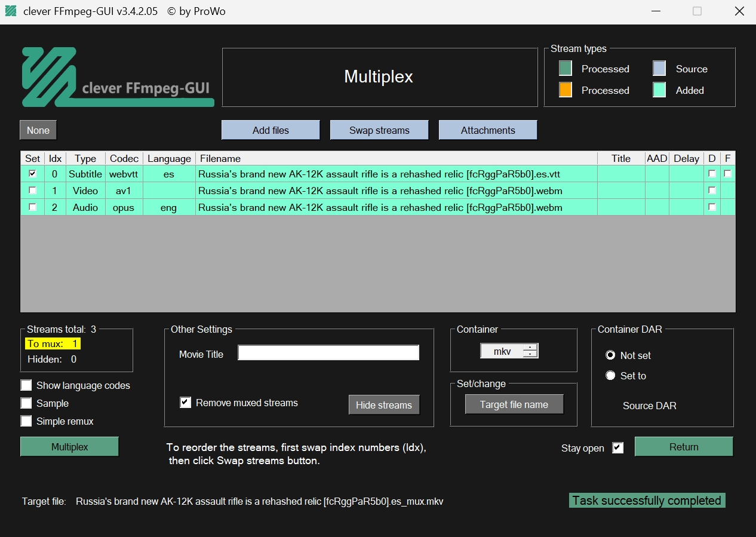756x537 pixels.
Task: Click the Return button
Action: pyautogui.click(x=684, y=447)
